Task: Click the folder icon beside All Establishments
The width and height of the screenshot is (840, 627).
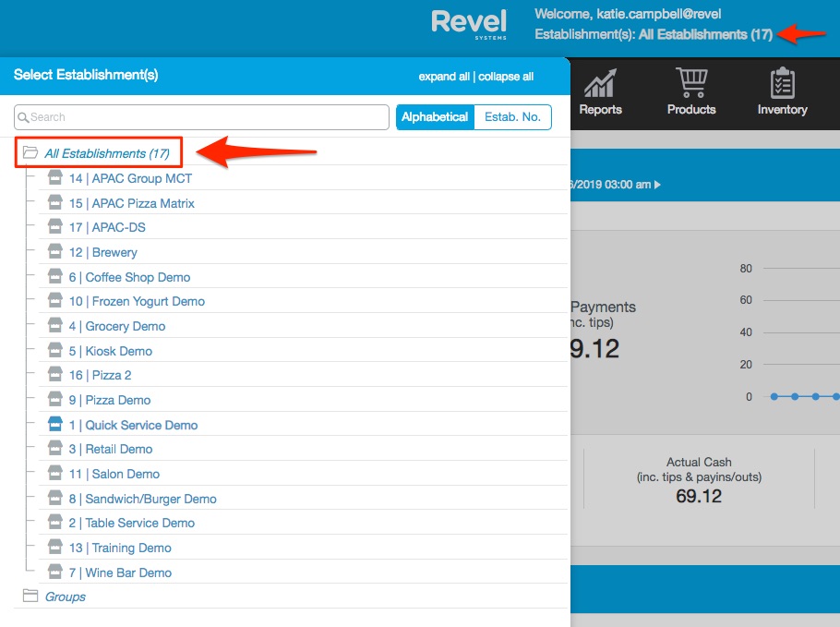Action: [x=30, y=153]
